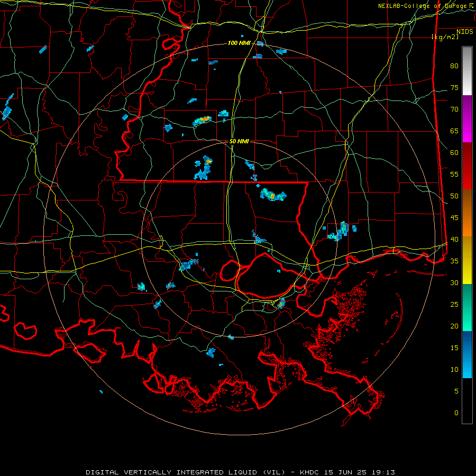Click the value 10 on the color scale
This screenshot has width=476, height=476.
click(454, 370)
